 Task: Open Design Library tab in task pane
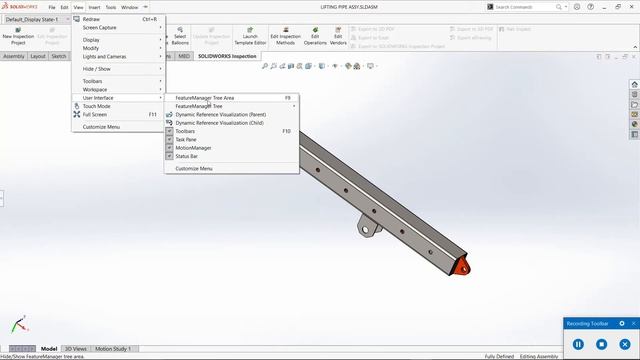[634, 94]
